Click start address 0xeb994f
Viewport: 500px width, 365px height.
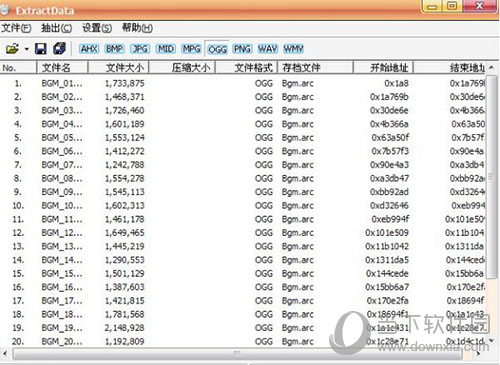390,219
